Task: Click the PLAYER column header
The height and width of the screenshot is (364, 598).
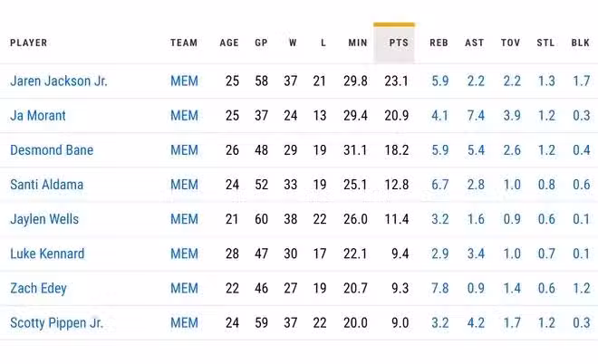Action: tap(29, 43)
